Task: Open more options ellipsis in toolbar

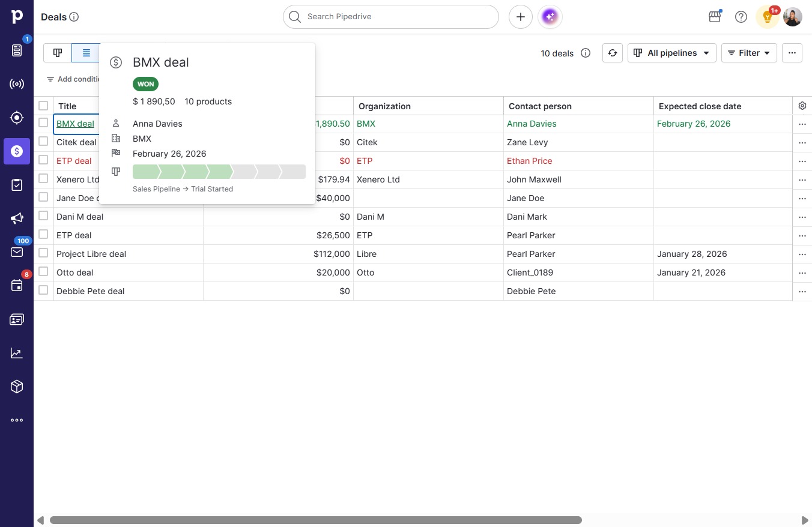Action: tap(792, 53)
